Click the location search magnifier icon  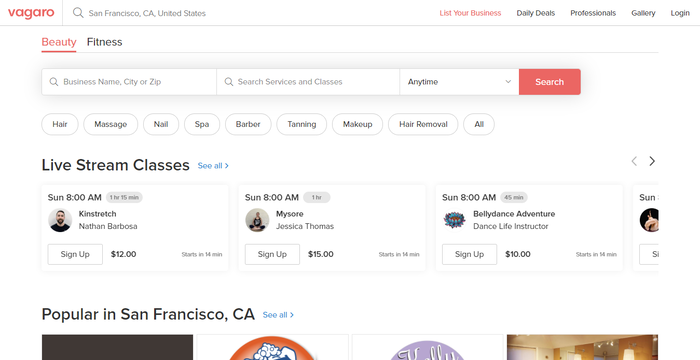(x=78, y=13)
